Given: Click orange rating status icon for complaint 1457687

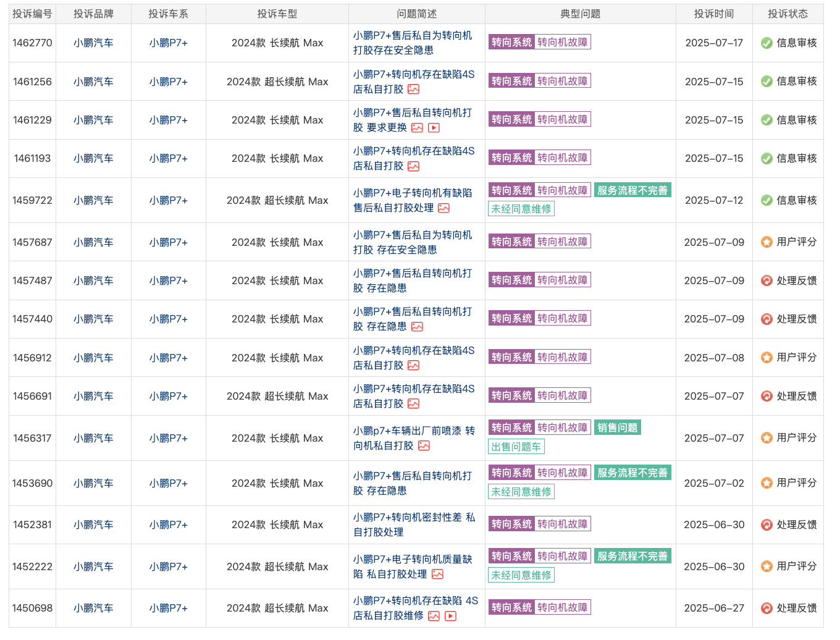Looking at the screenshot, I should tap(766, 242).
